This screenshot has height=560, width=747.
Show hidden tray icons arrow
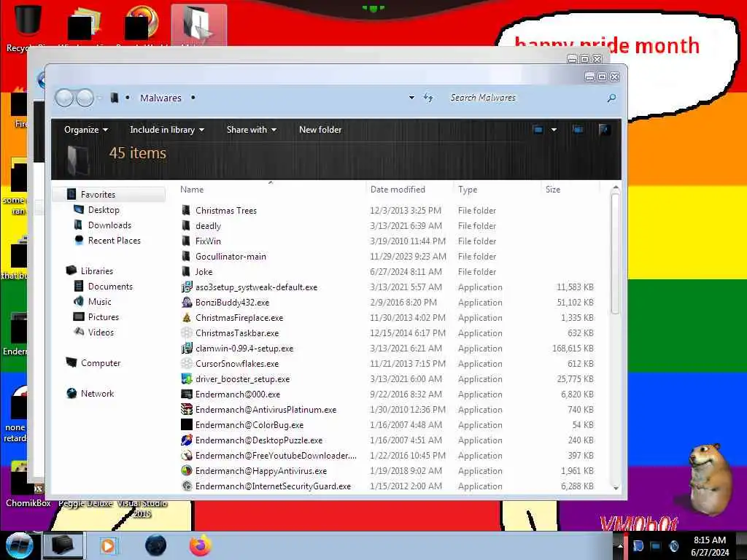coord(620,545)
